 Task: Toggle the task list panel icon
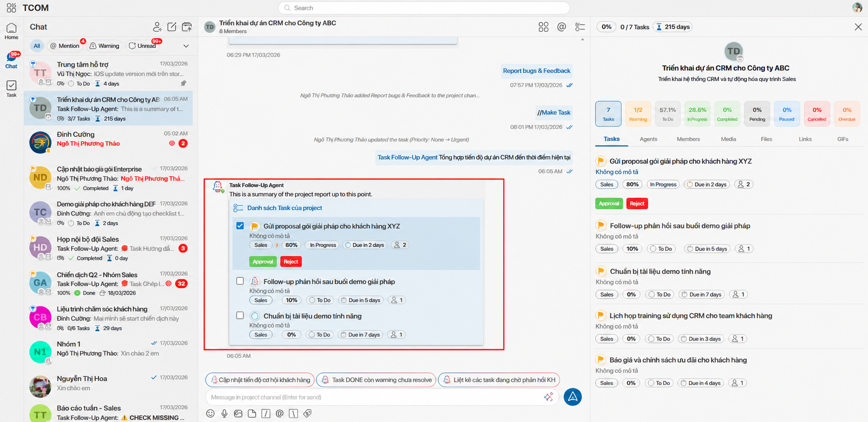[x=580, y=27]
